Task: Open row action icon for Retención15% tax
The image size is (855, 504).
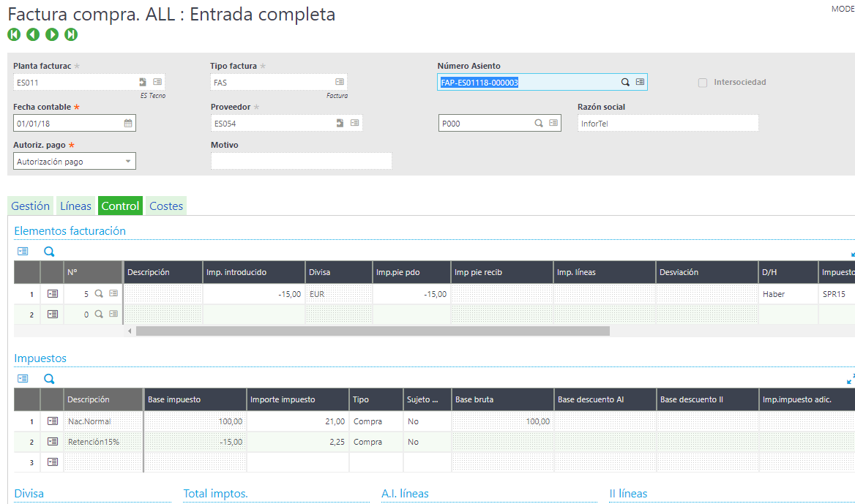Action: tap(53, 442)
